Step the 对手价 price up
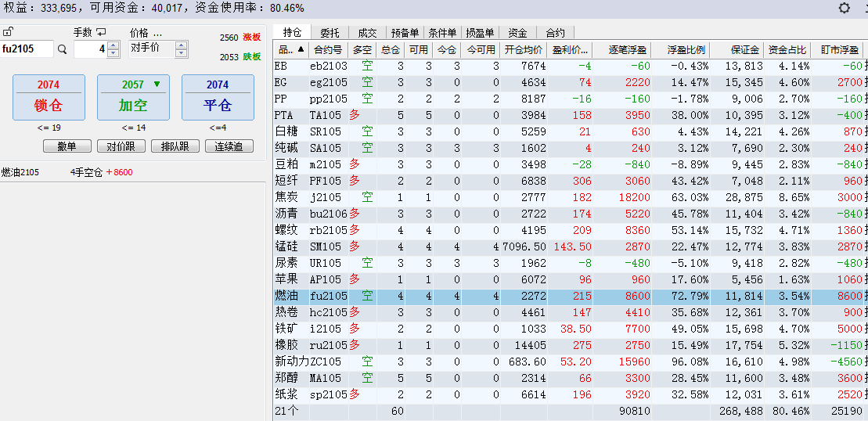The image size is (868, 421). 181,45
